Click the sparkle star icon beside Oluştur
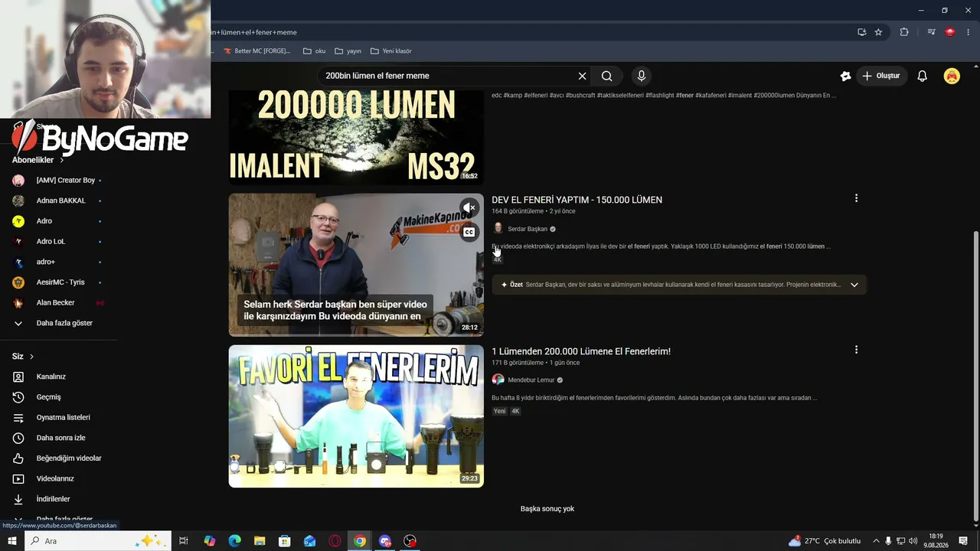980x551 pixels. [x=845, y=76]
